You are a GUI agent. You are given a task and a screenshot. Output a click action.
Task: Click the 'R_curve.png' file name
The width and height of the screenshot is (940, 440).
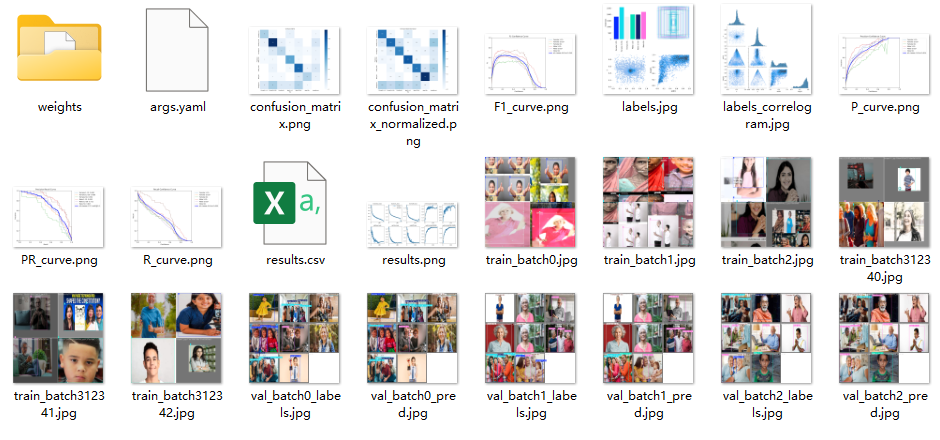[x=176, y=261]
